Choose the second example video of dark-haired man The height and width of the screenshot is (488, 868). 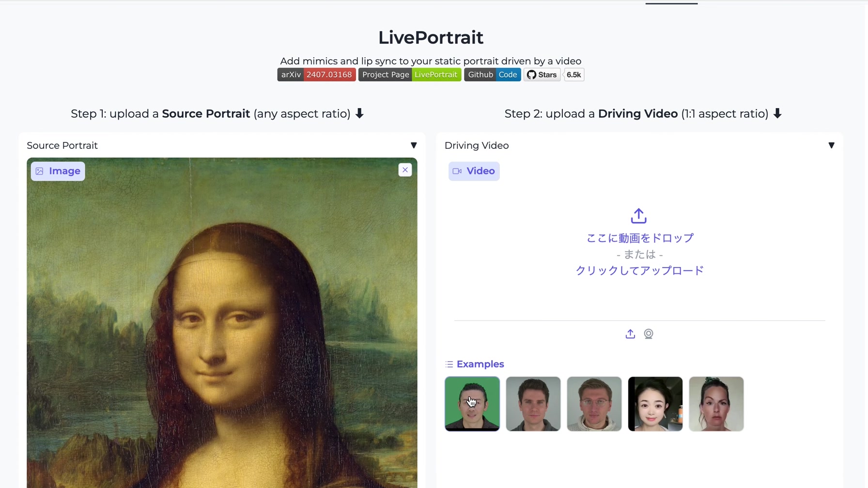coord(533,404)
